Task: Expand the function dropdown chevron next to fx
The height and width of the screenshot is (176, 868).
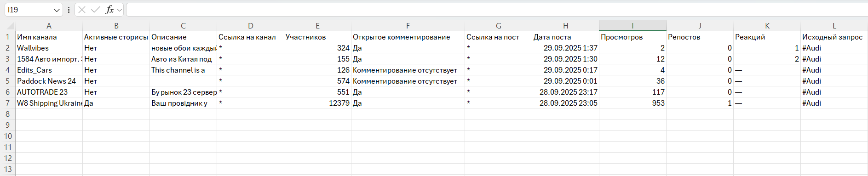Action: [x=120, y=10]
